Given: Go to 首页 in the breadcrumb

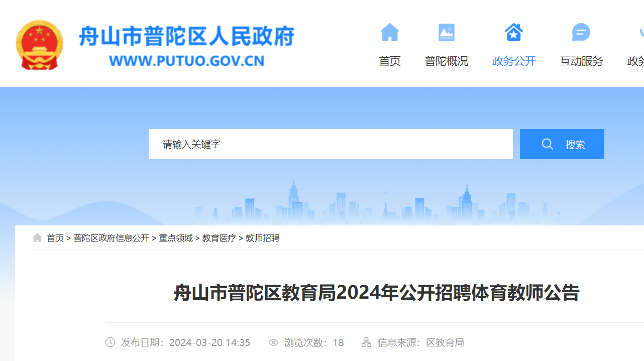Looking at the screenshot, I should [55, 238].
